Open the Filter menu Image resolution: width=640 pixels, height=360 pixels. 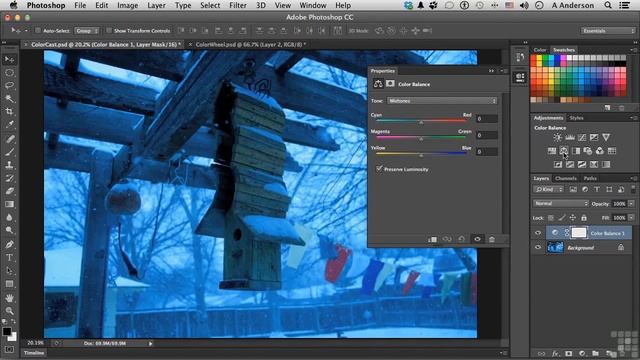tap(238, 5)
